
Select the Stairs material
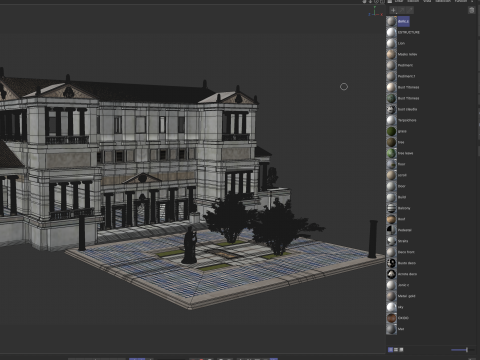pos(397,241)
